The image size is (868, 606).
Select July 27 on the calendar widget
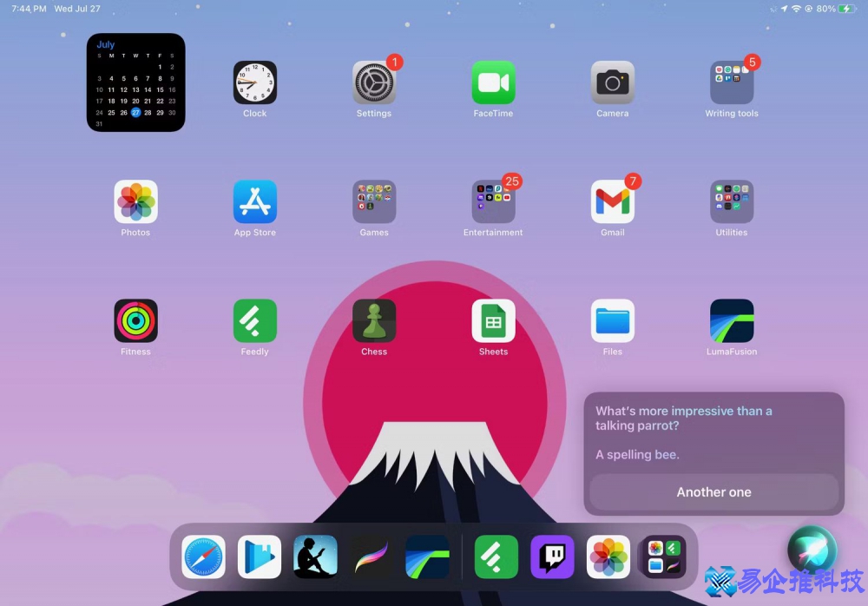coord(137,111)
